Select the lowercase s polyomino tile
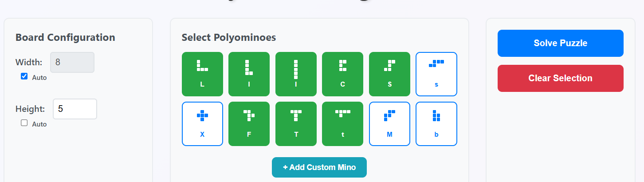644x182 pixels. pos(436,74)
